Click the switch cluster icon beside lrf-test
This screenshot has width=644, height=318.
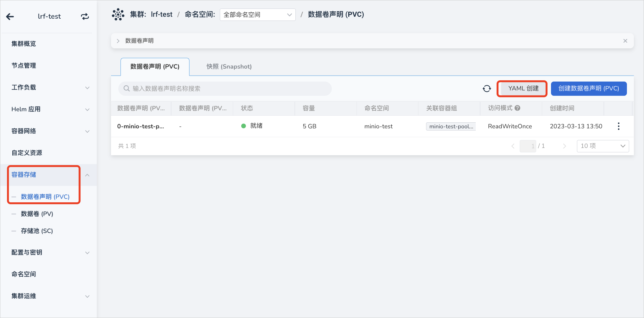click(x=85, y=16)
